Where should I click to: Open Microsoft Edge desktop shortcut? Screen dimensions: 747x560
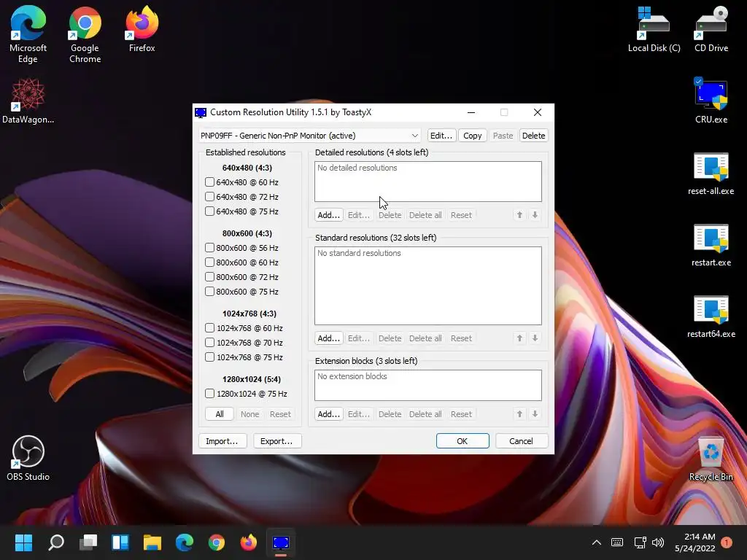click(28, 34)
